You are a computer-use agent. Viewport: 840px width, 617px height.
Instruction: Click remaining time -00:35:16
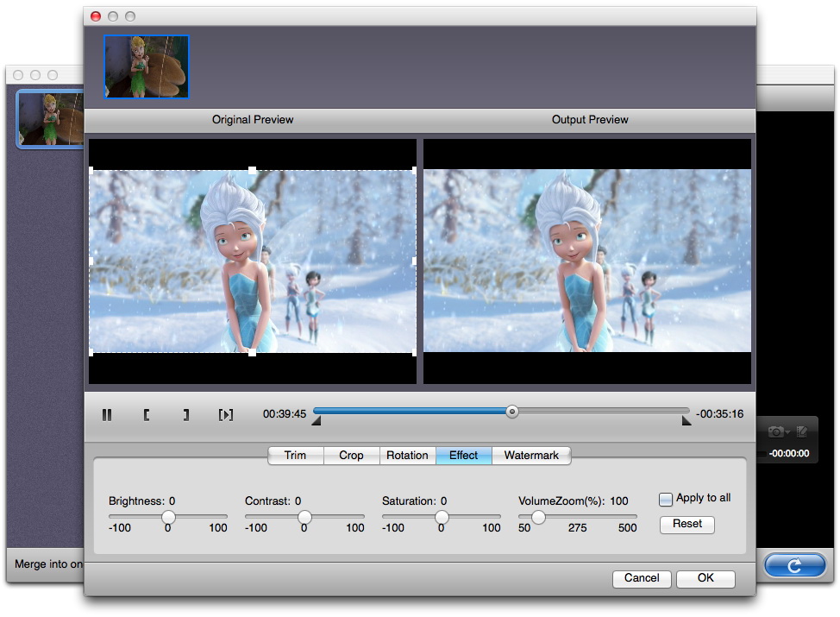(x=719, y=414)
